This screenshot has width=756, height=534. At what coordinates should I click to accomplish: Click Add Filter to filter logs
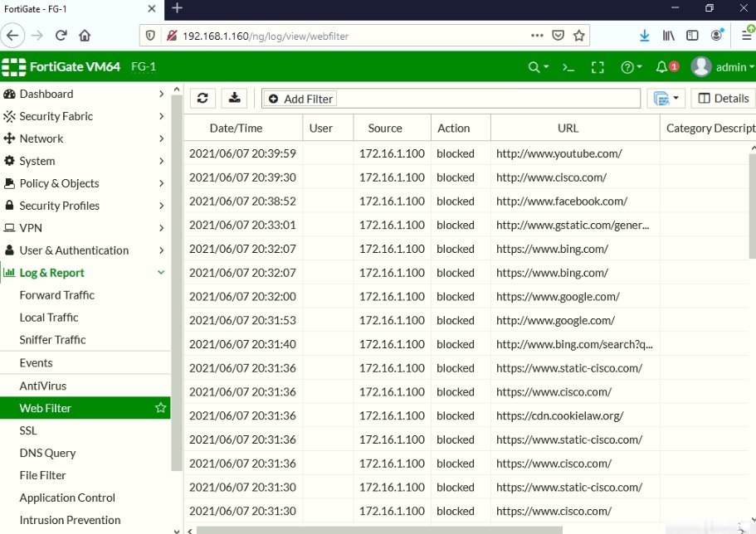(x=300, y=98)
